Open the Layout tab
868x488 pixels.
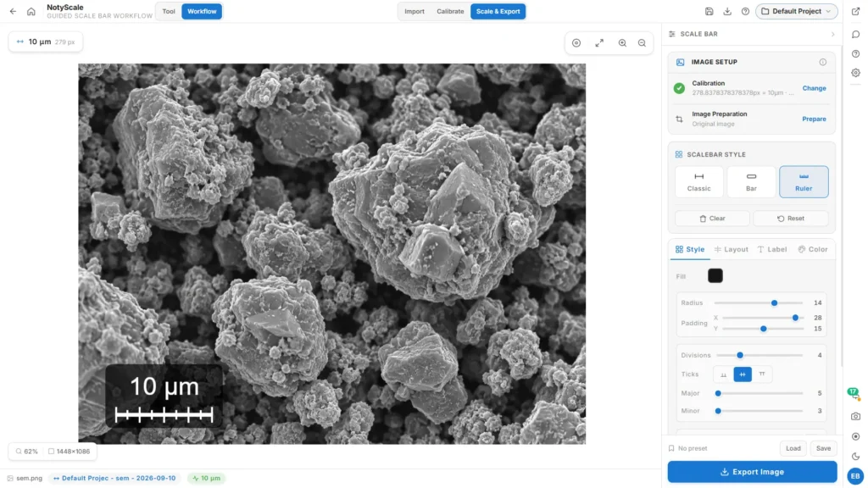(x=731, y=250)
